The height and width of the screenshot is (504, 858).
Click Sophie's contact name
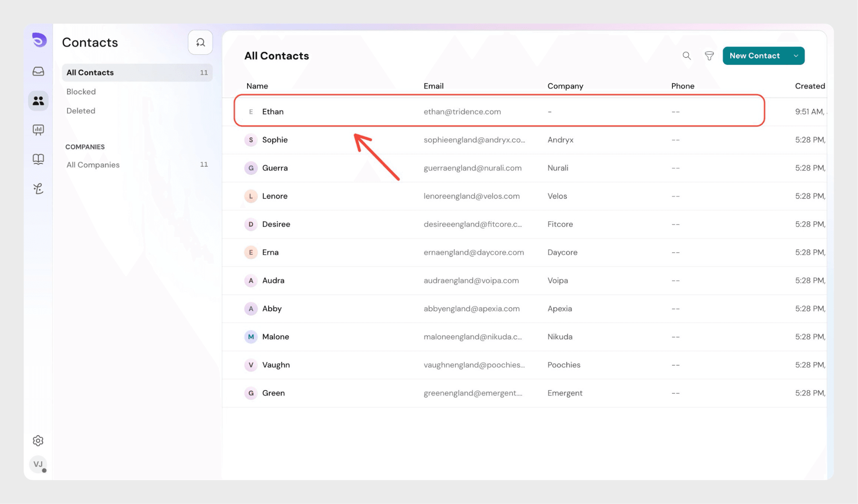pyautogui.click(x=275, y=140)
